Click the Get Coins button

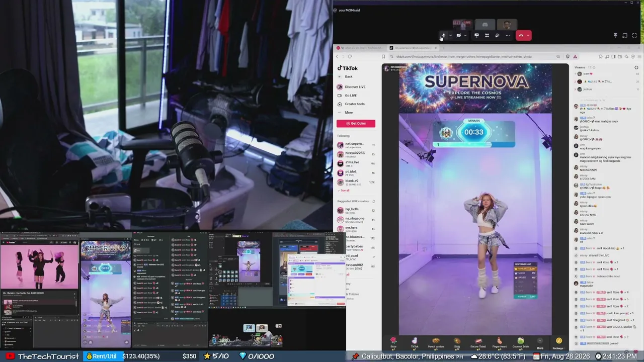pos(356,123)
